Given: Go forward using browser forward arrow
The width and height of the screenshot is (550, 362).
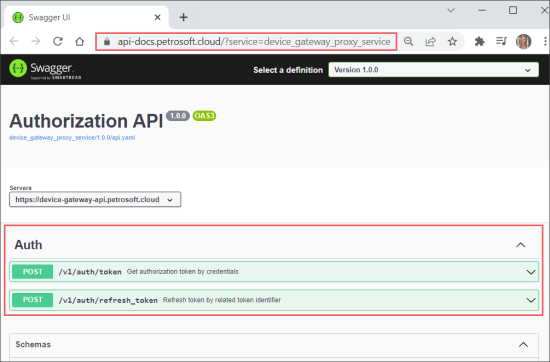Looking at the screenshot, I should (x=36, y=41).
